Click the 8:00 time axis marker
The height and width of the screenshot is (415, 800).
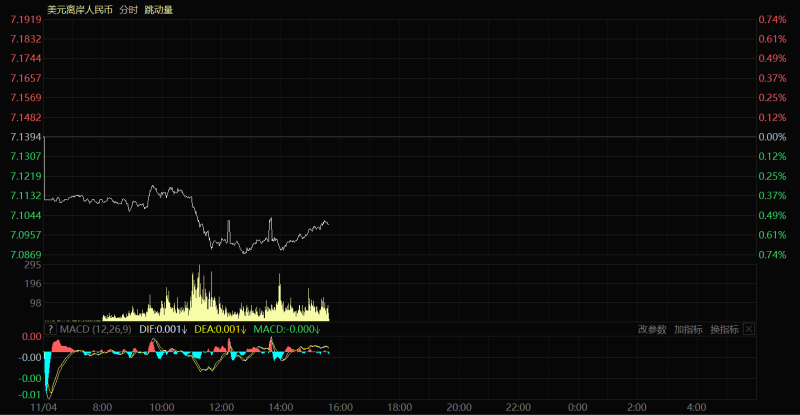click(x=103, y=407)
